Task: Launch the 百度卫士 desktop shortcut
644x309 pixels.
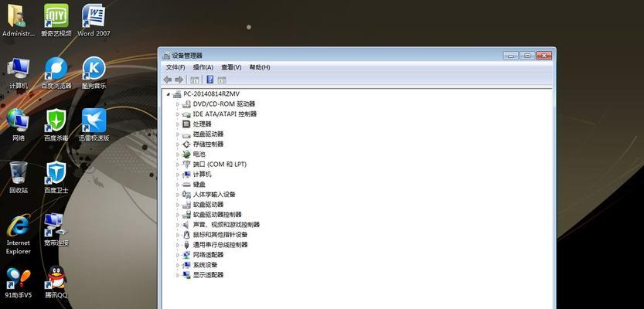Action: [56, 177]
